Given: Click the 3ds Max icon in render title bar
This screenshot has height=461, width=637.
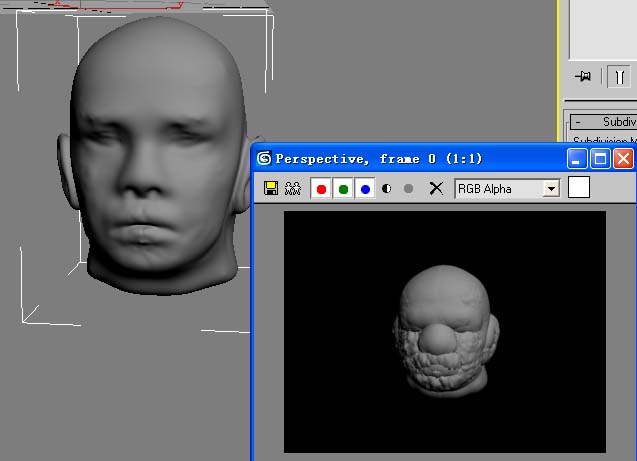Looking at the screenshot, I should 264,158.
